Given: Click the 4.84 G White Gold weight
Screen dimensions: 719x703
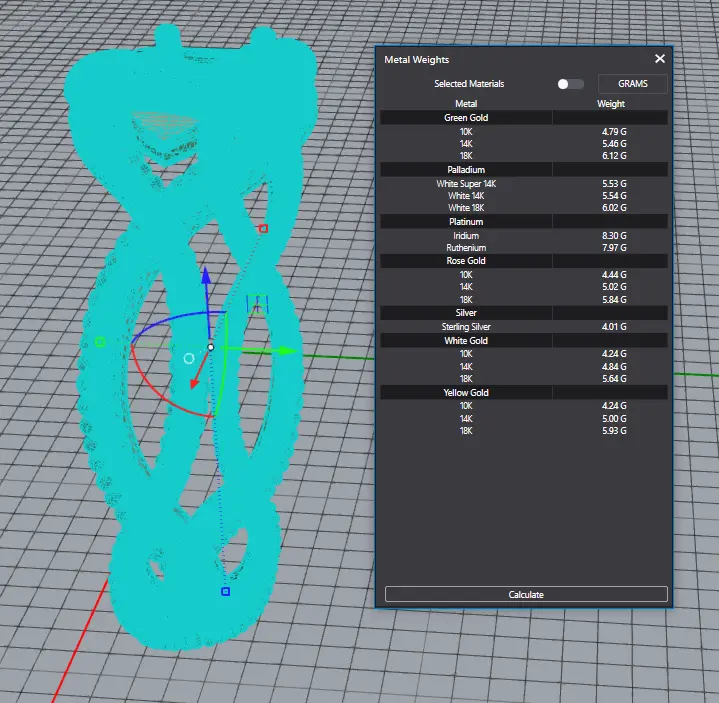Looking at the screenshot, I should click(x=614, y=366).
